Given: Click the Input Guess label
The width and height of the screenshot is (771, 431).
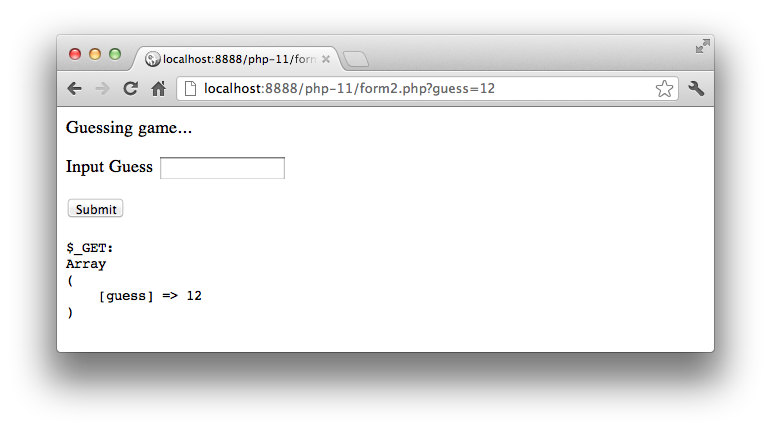Looking at the screenshot, I should pos(109,167).
